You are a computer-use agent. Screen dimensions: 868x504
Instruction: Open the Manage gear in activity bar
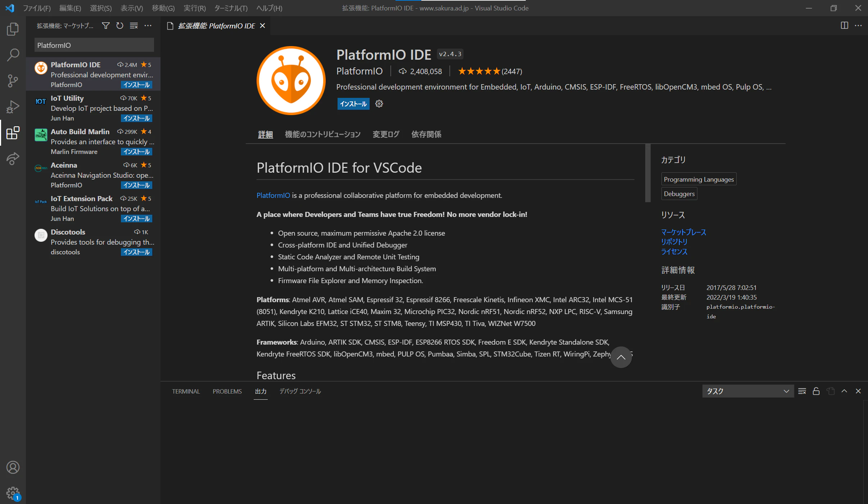(13, 493)
